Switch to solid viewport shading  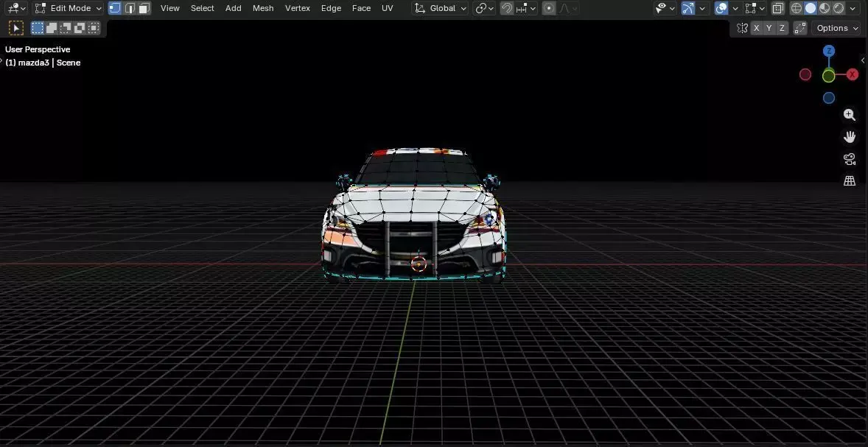click(811, 8)
